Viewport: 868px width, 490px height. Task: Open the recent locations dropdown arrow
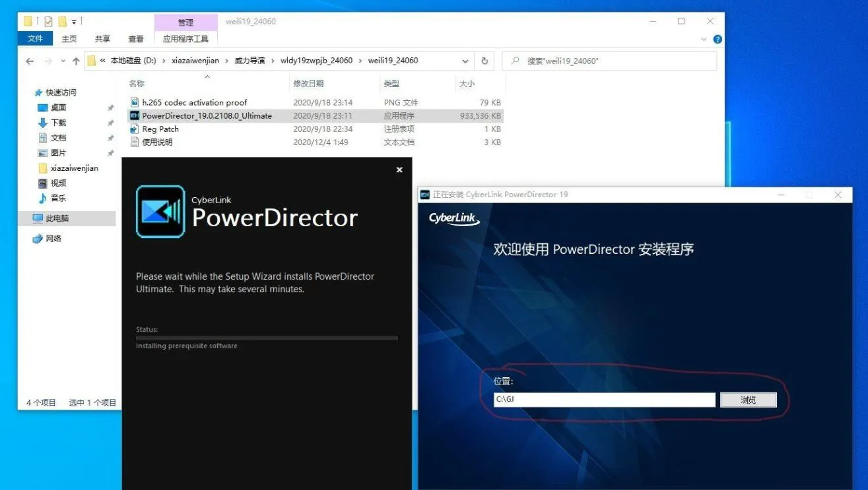pyautogui.click(x=63, y=61)
